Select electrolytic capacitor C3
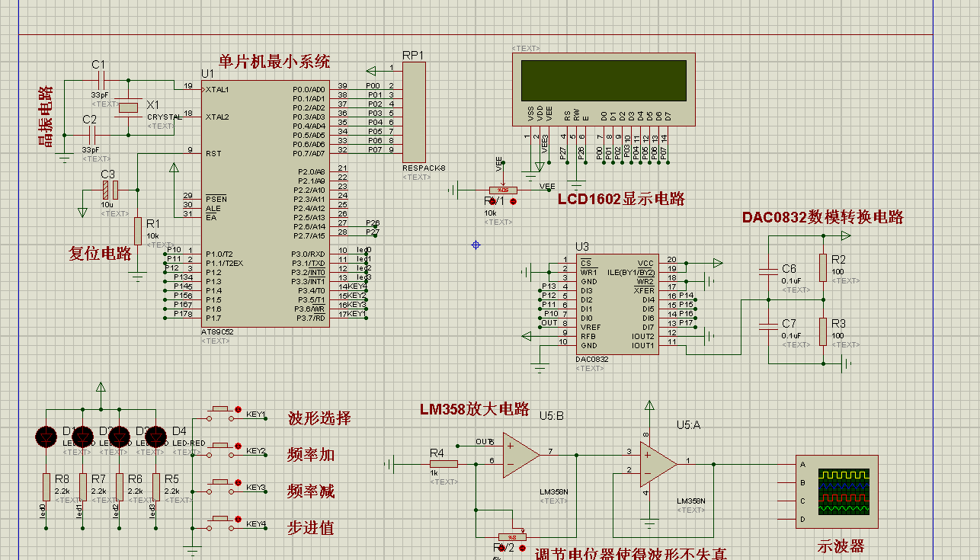The image size is (980, 560). 111,190
